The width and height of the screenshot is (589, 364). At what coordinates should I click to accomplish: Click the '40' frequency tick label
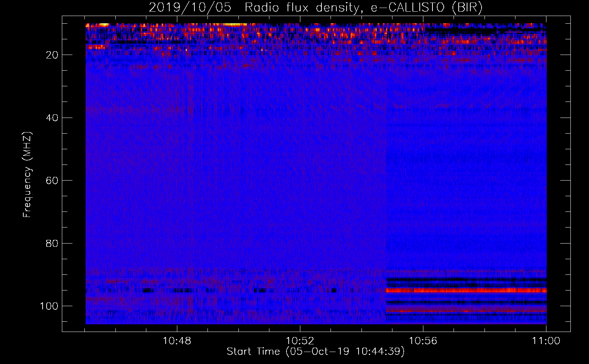[x=52, y=118]
